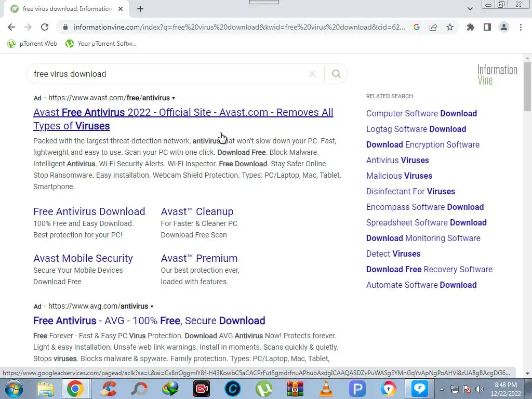532x399 pixels.
Task: Click the Information Vine logo
Action: [497, 75]
